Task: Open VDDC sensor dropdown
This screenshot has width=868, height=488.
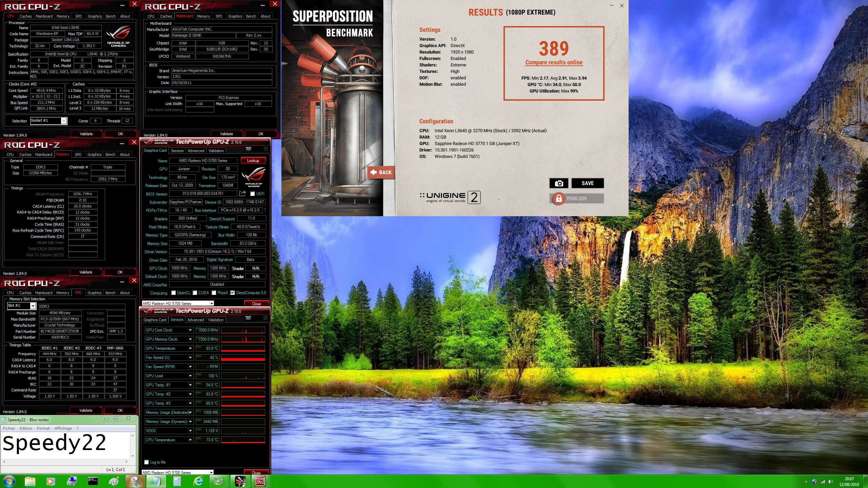Action: 190,431
